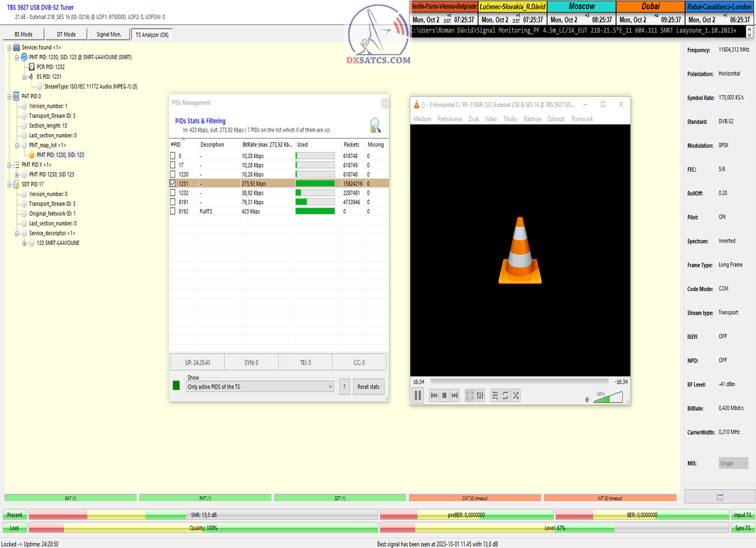
Task: Click the Input TS button
Action: pyautogui.click(x=742, y=515)
